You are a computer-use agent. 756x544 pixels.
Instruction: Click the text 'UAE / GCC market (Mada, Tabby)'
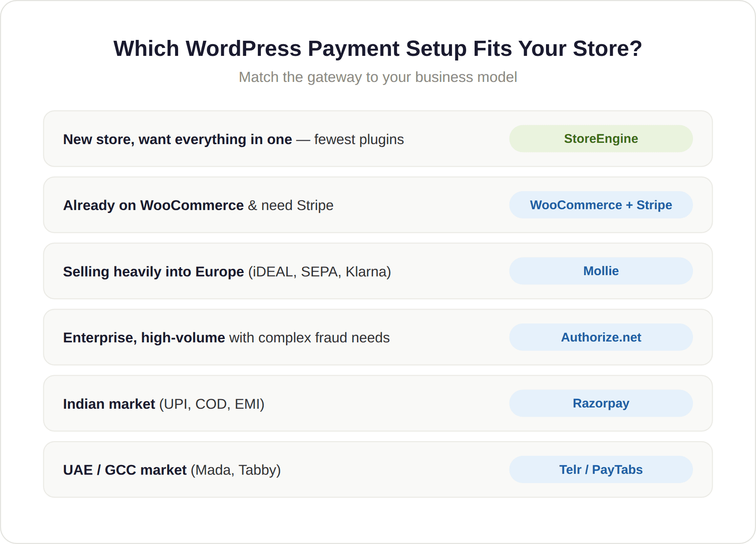(172, 470)
